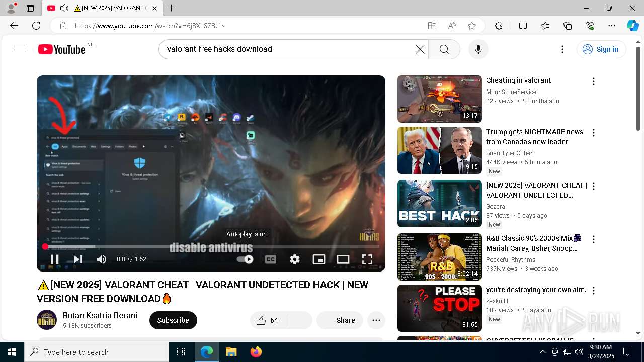This screenshot has height=362, width=644.
Task: Select the VALORANT video browser tab
Action: pyautogui.click(x=103, y=8)
